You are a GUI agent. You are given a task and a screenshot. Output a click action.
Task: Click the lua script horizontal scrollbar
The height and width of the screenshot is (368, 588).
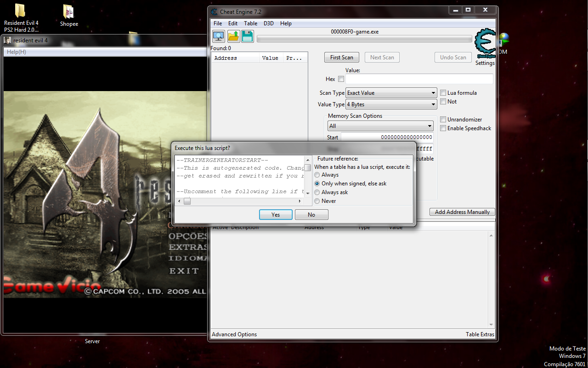[x=239, y=201]
